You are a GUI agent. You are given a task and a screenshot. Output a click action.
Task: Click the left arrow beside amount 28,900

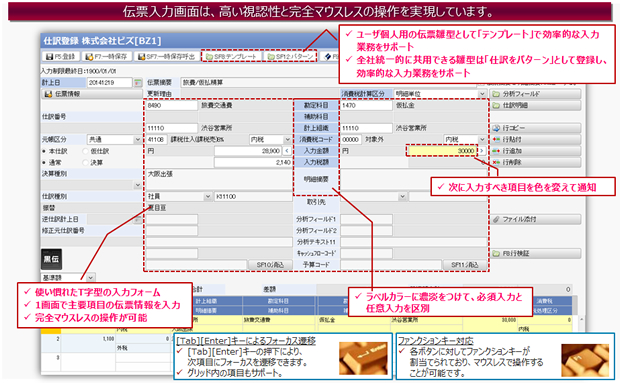(287, 151)
